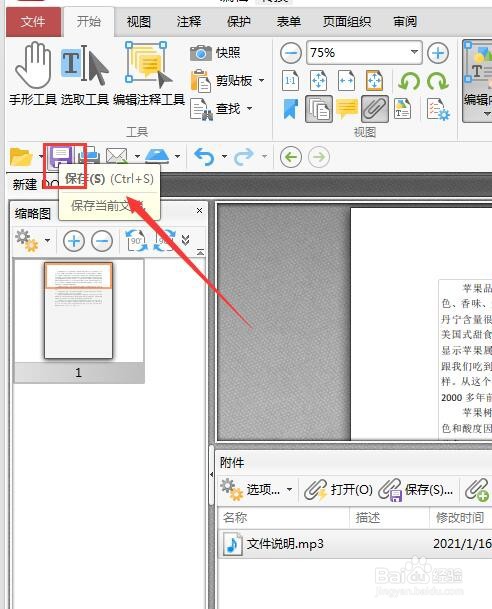Close the 缩略图 thumbnails panel

pos(199,211)
